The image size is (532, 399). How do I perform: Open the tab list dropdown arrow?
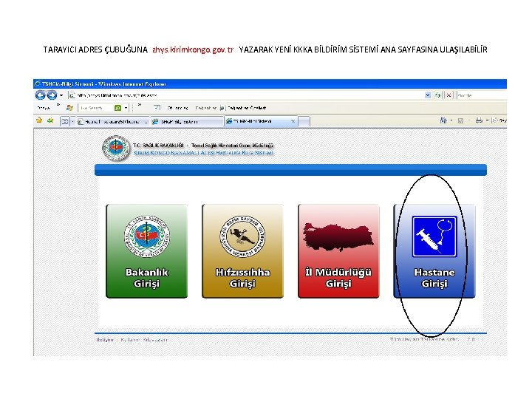point(72,121)
